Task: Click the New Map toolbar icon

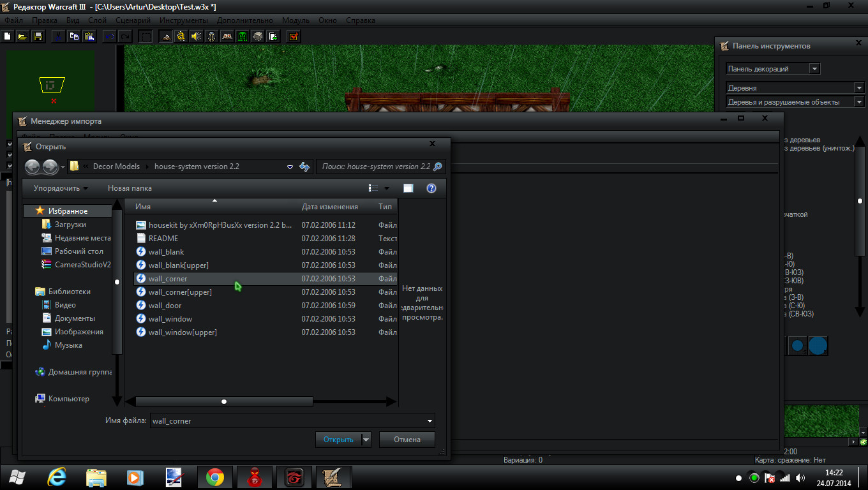Action: coord(8,36)
